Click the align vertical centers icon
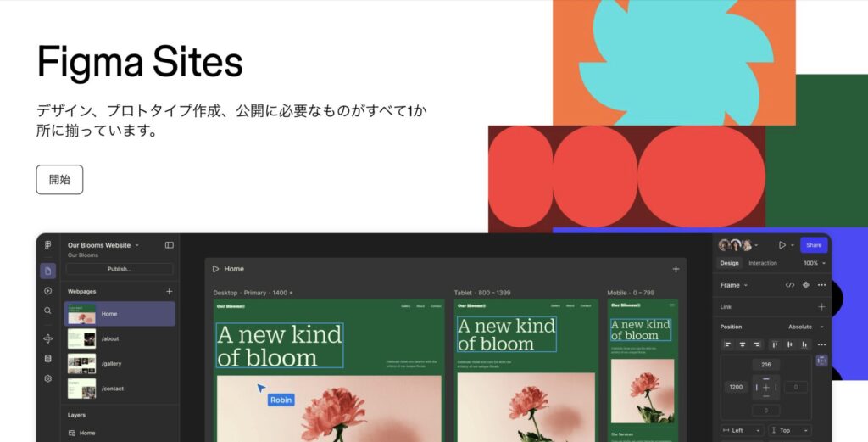This screenshot has height=442, width=868. click(x=790, y=344)
